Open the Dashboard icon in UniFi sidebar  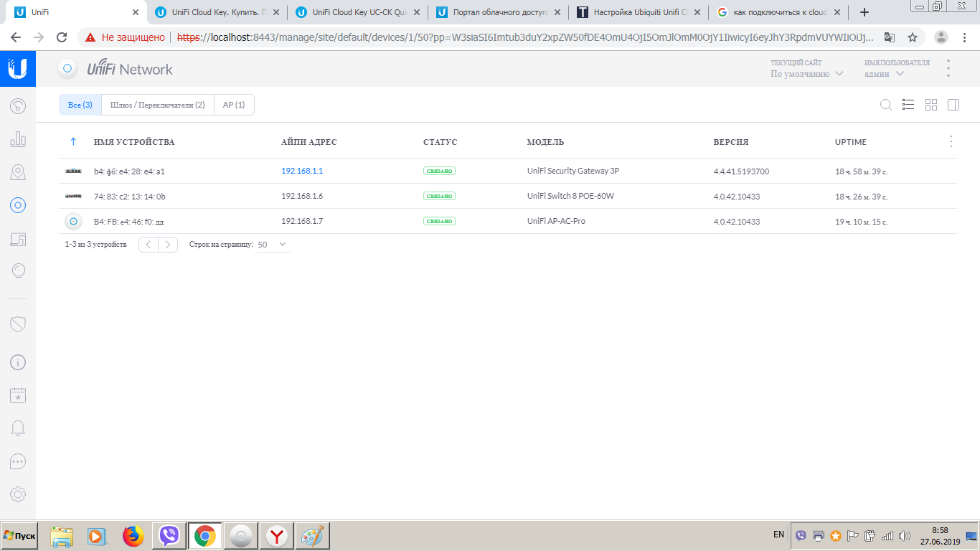pyautogui.click(x=18, y=107)
